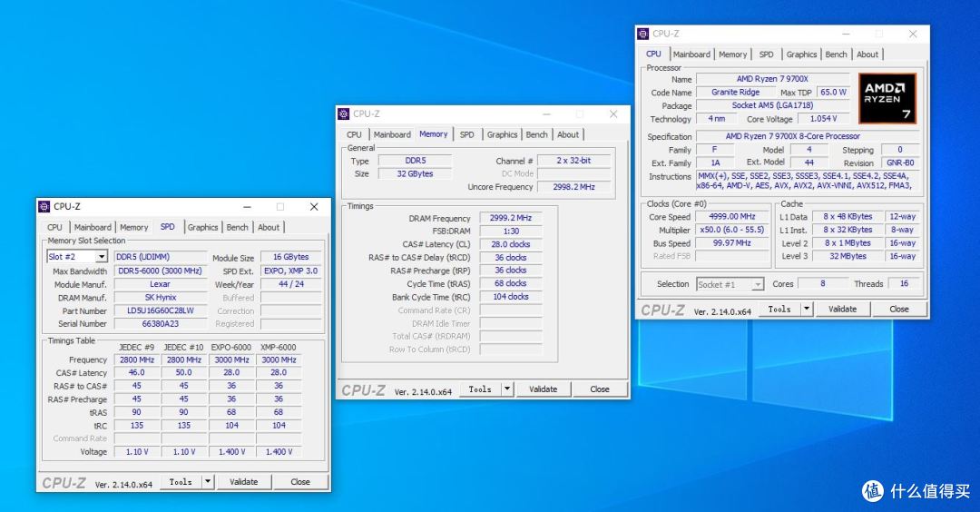
Task: Click the SPD Ext. value EXPO, XMP 3.0
Action: (x=291, y=271)
